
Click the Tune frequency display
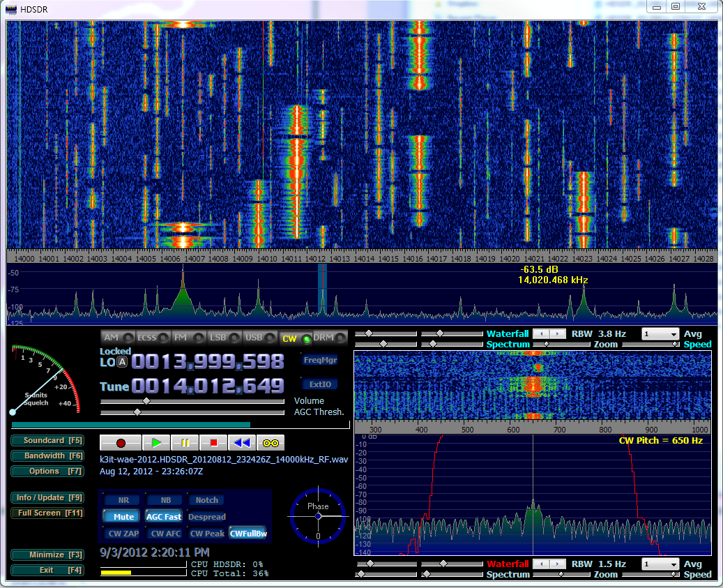coord(208,386)
